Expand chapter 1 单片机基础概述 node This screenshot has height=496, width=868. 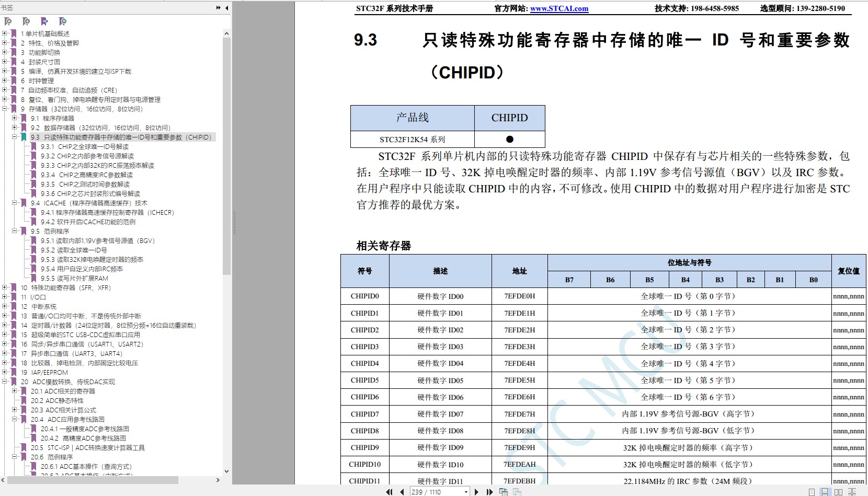(x=5, y=33)
